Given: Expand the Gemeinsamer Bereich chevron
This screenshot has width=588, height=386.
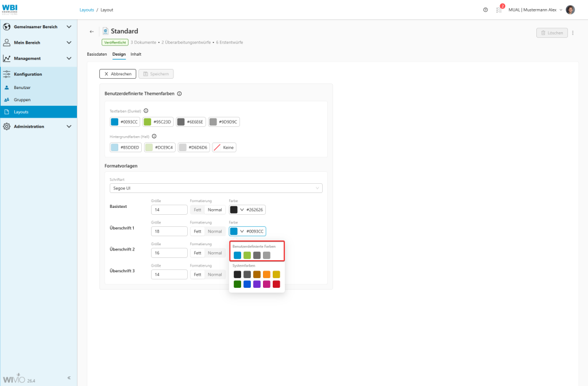Looking at the screenshot, I should click(69, 27).
